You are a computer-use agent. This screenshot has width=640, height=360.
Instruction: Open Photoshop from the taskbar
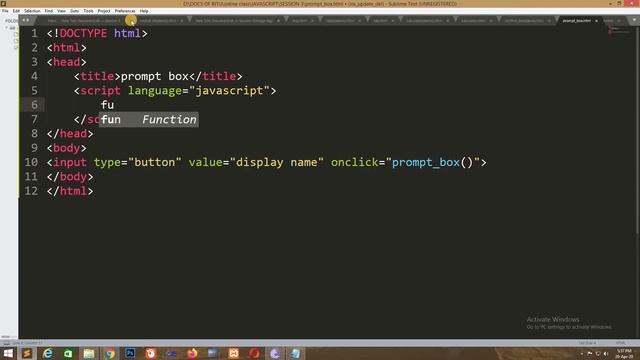(130, 353)
